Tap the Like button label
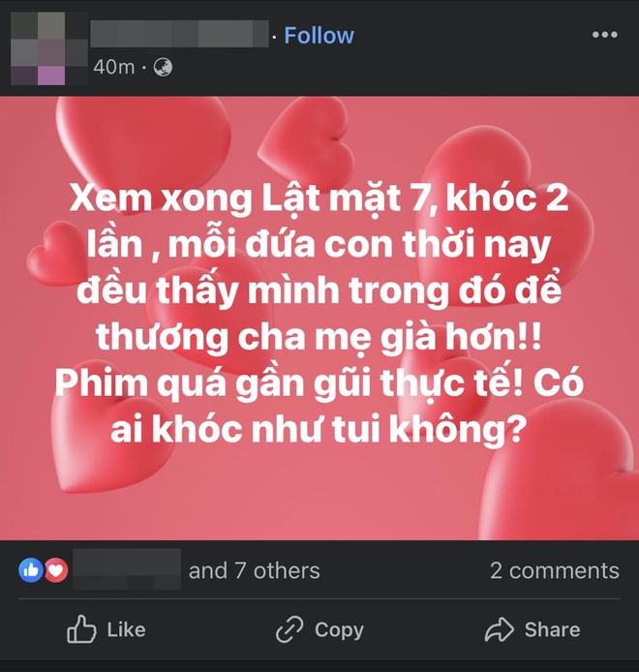This screenshot has width=639, height=672. click(x=126, y=629)
